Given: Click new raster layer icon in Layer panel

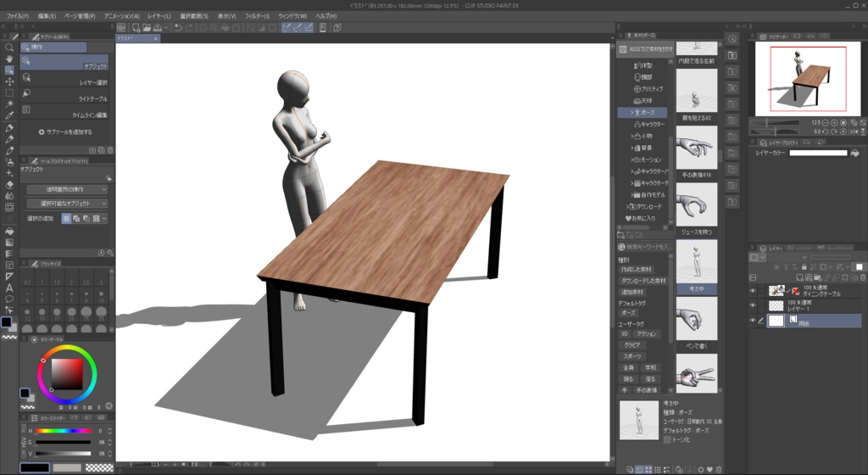Looking at the screenshot, I should [800, 277].
